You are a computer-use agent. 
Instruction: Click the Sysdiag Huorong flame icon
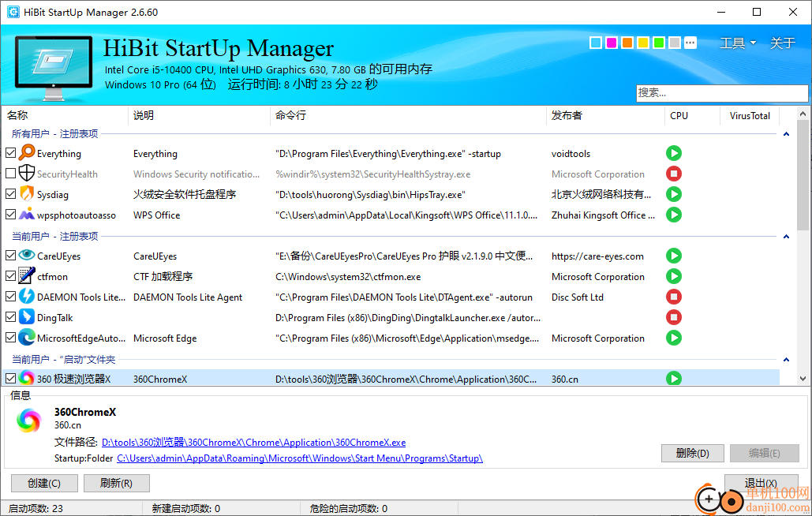[x=26, y=194]
